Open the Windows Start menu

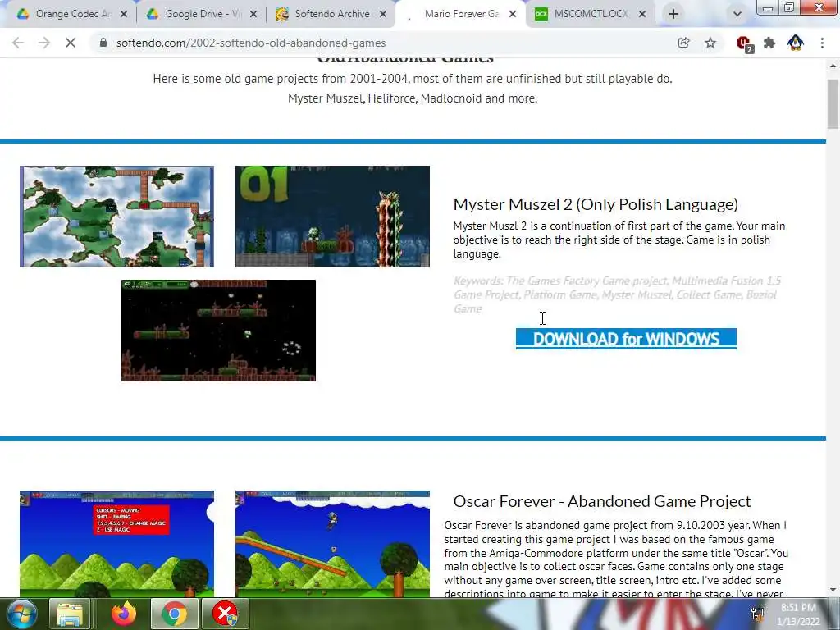tap(22, 614)
